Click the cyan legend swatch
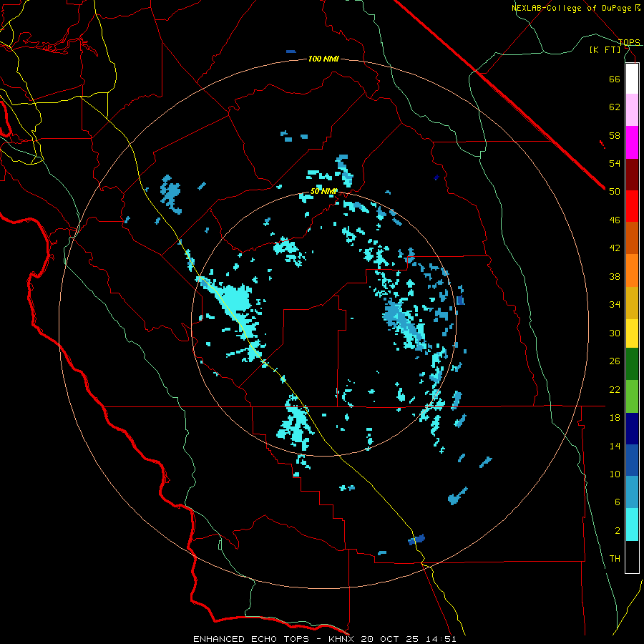This screenshot has width=644, height=644. tap(632, 525)
